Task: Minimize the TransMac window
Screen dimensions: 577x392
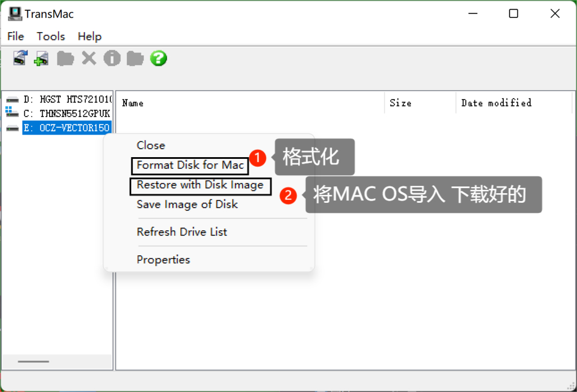Action: (473, 14)
